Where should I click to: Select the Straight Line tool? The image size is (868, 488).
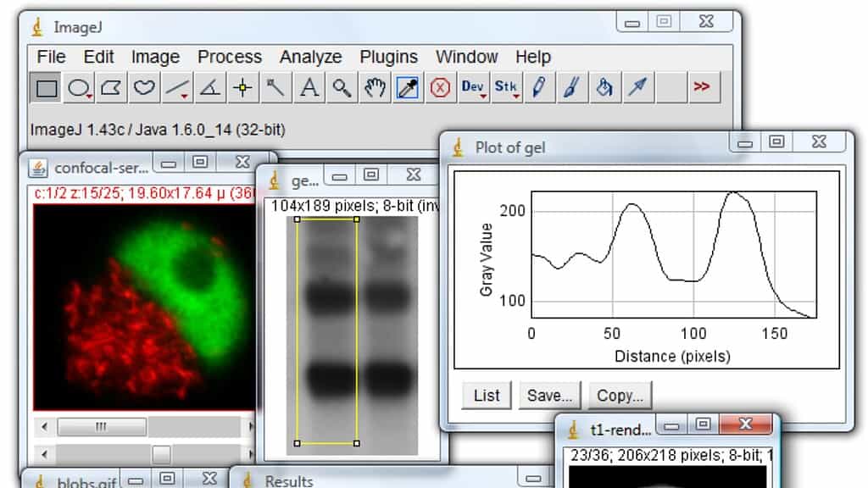click(176, 88)
